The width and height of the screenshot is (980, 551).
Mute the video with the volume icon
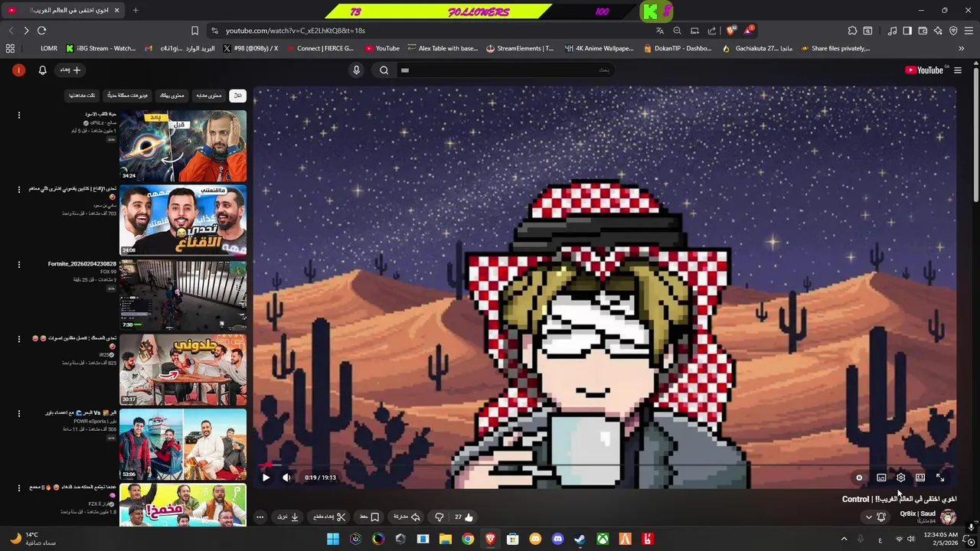(x=286, y=478)
